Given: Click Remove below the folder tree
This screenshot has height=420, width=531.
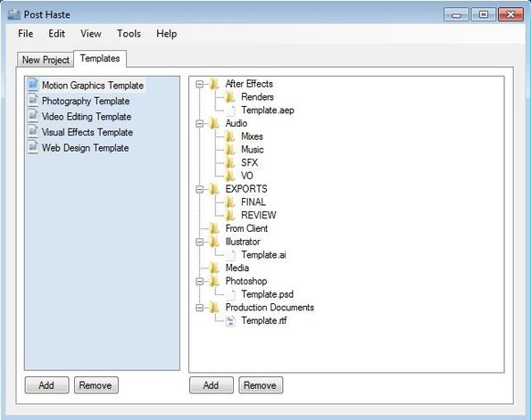Looking at the screenshot, I should click(x=261, y=385).
